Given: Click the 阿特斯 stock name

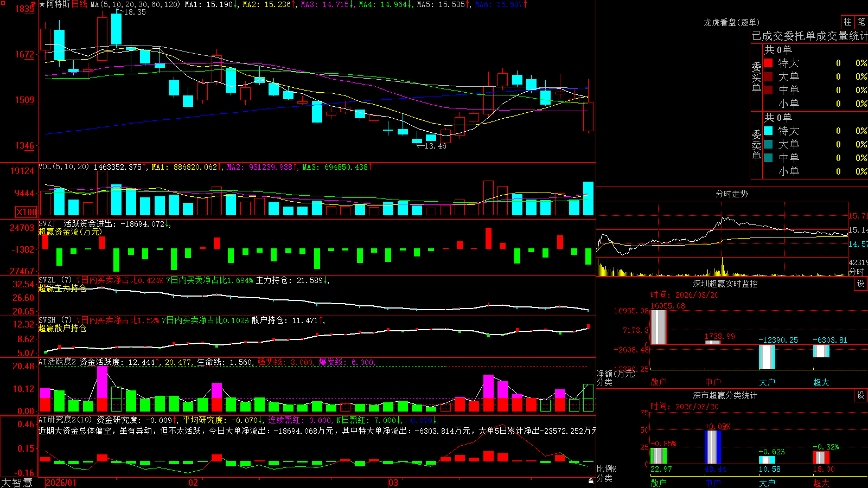Looking at the screenshot, I should click(x=58, y=4).
